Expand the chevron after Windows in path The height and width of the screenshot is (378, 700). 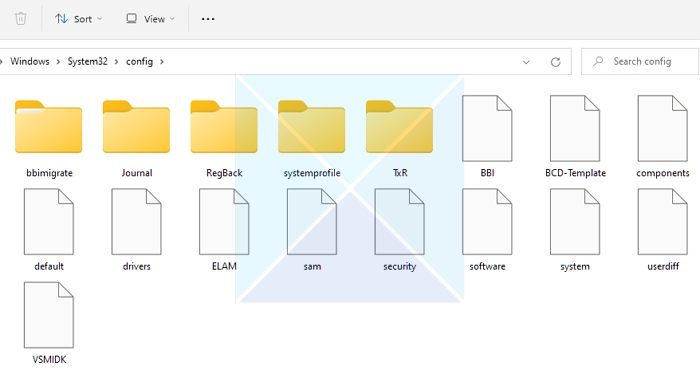58,62
